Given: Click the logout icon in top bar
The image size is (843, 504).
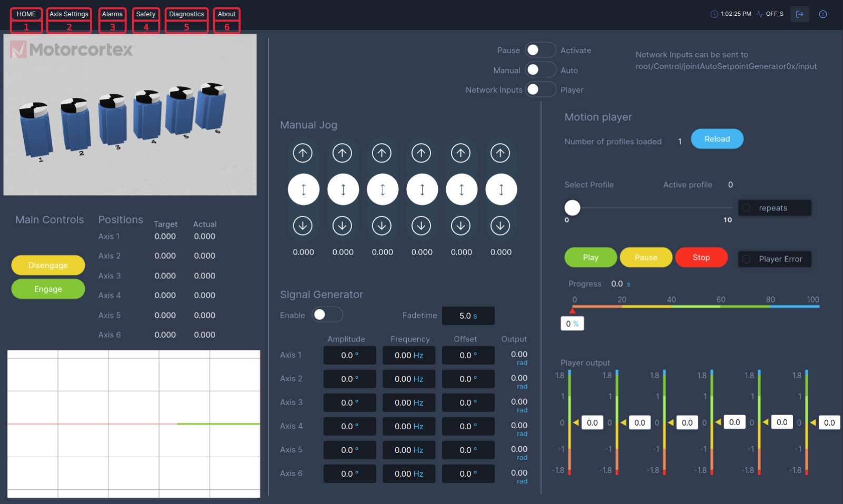Looking at the screenshot, I should (x=799, y=14).
